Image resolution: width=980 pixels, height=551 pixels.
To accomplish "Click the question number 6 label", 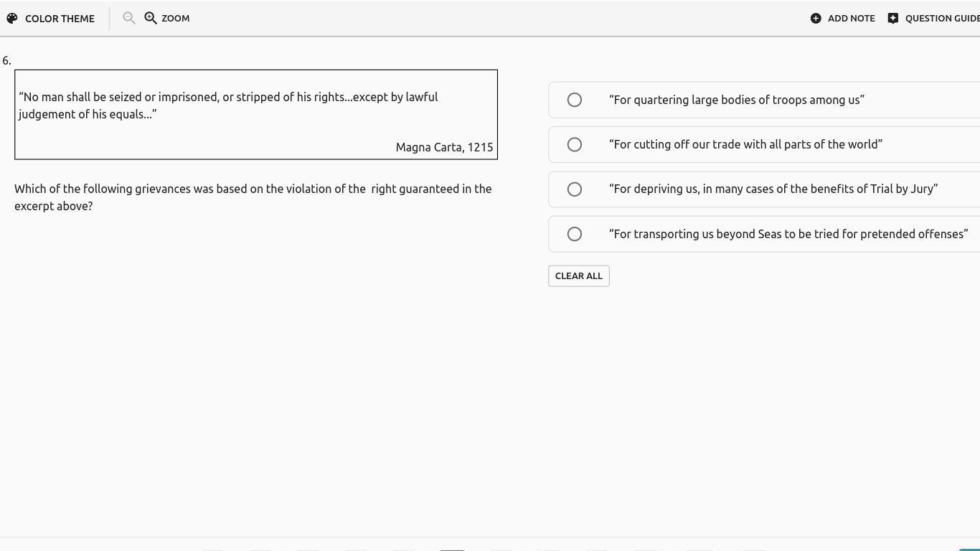I will tap(6, 61).
